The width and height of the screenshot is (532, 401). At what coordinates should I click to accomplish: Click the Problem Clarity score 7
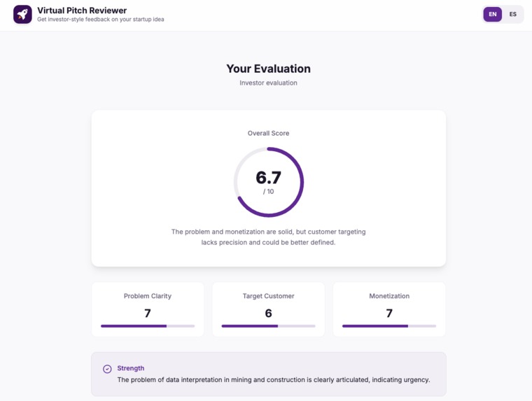(x=148, y=313)
